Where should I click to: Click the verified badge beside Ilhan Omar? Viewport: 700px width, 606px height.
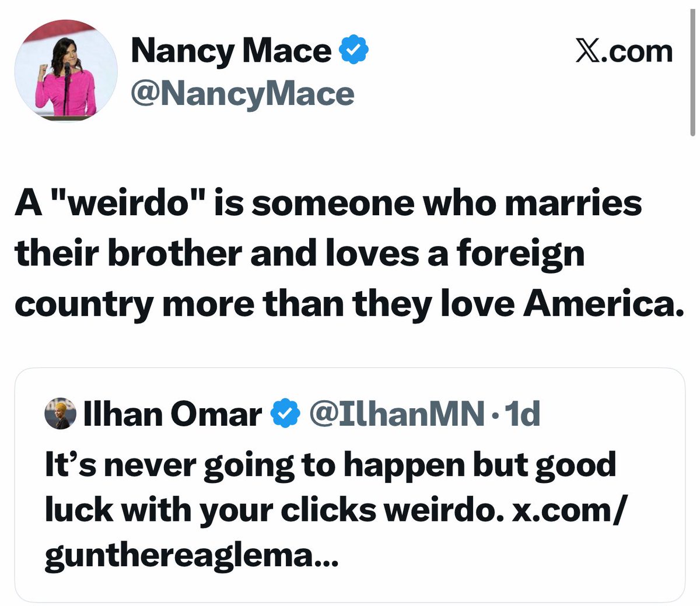pyautogui.click(x=286, y=414)
